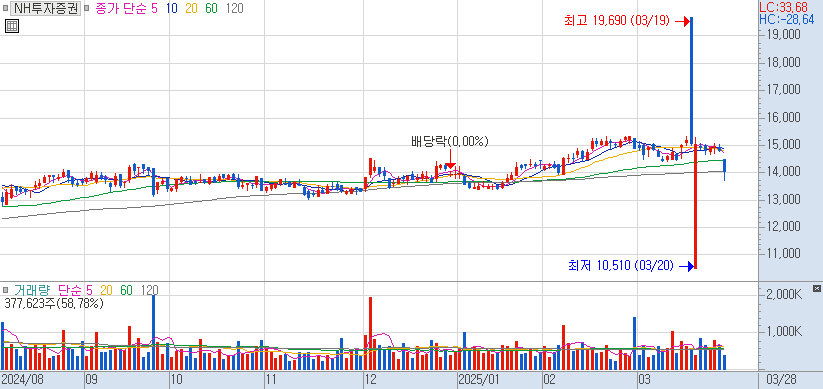823x389 pixels.
Task: Click the 19,000 price axis label
Action: pos(783,35)
